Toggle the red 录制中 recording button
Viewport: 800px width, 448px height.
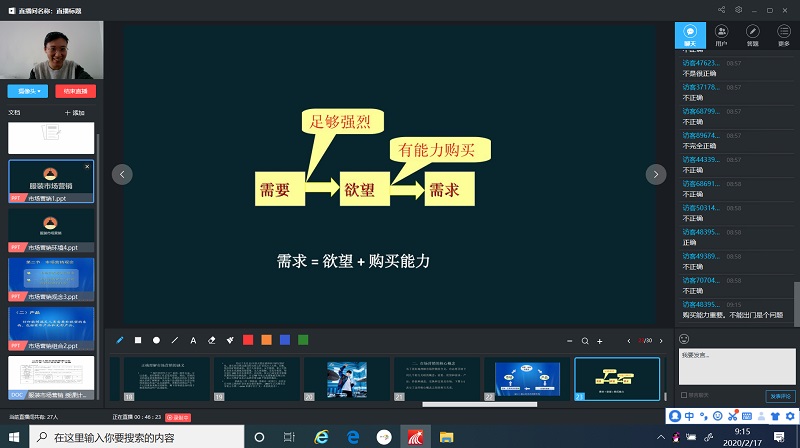point(178,417)
